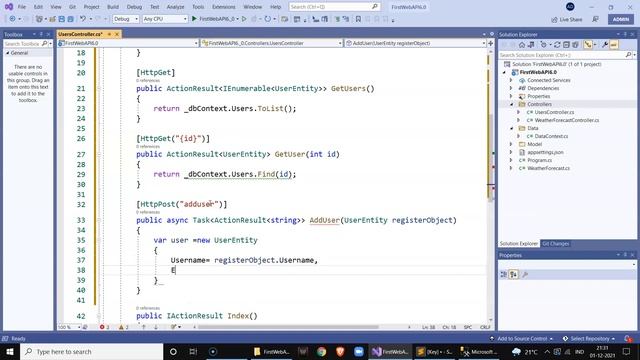Select Program.cs in Solution Explorer
This screenshot has height=360, width=640.
pyautogui.click(x=539, y=160)
